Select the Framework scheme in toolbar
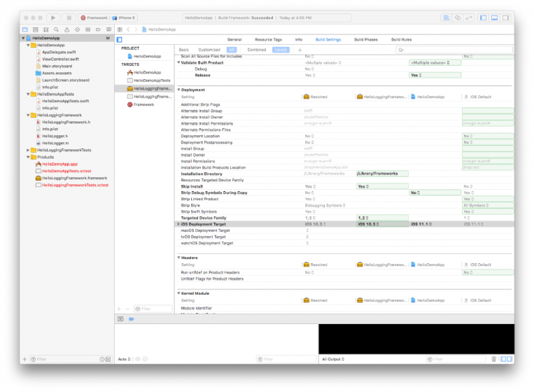The height and width of the screenshot is (392, 534). [x=94, y=17]
